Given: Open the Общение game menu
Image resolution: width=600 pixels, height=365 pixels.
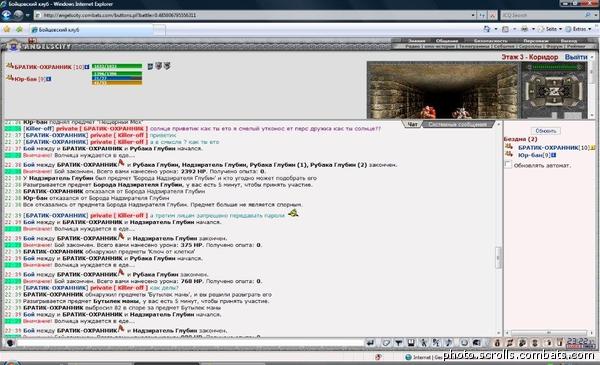Looking at the screenshot, I should point(447,41).
